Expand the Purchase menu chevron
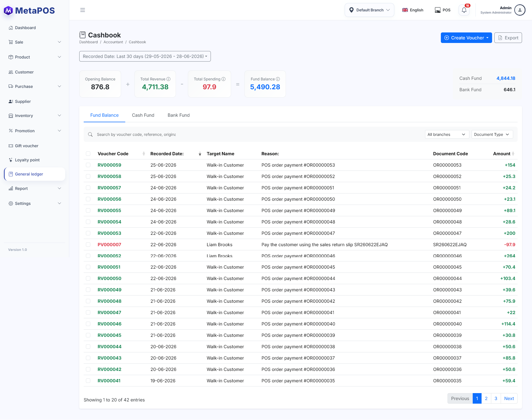Screen dimensions: 532x420 click(x=59, y=86)
